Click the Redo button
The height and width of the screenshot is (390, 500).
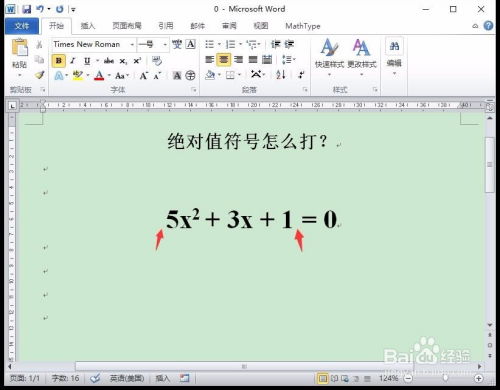coord(60,9)
